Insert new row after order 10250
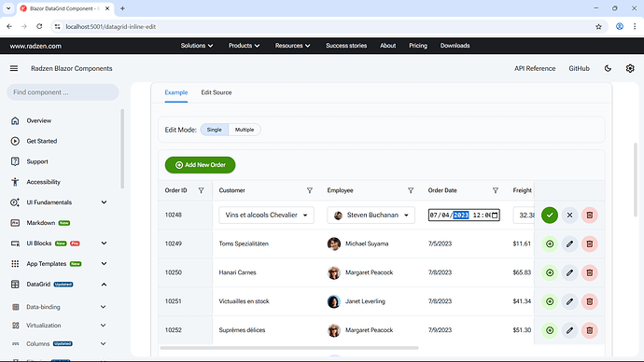The height and width of the screenshot is (362, 644). (x=550, y=272)
